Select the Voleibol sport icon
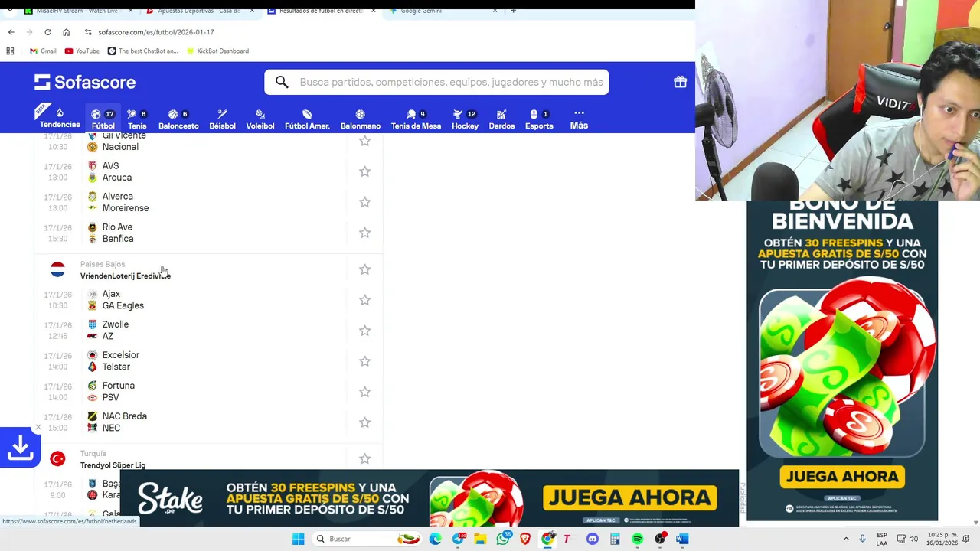 coord(260,118)
